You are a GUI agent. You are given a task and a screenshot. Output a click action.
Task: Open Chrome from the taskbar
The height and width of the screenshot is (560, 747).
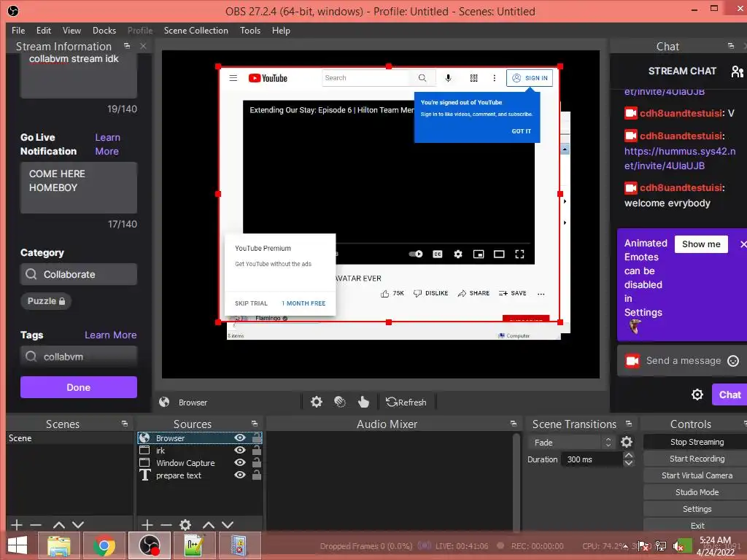(104, 545)
